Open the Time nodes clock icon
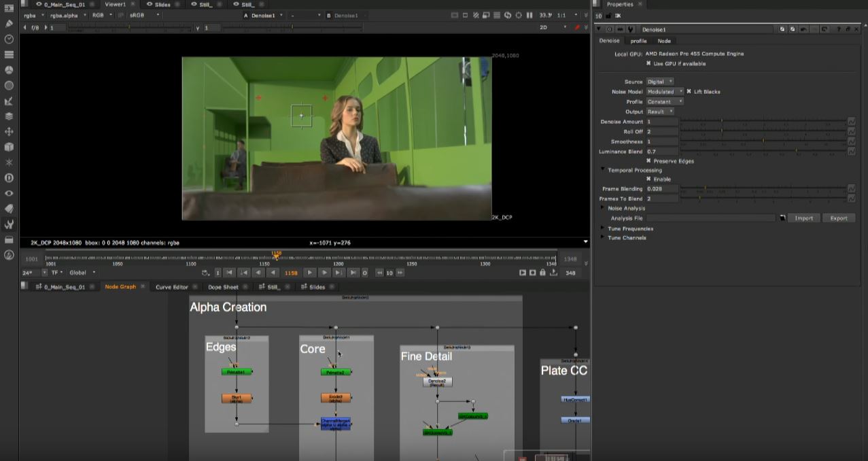The image size is (868, 461). 9,39
